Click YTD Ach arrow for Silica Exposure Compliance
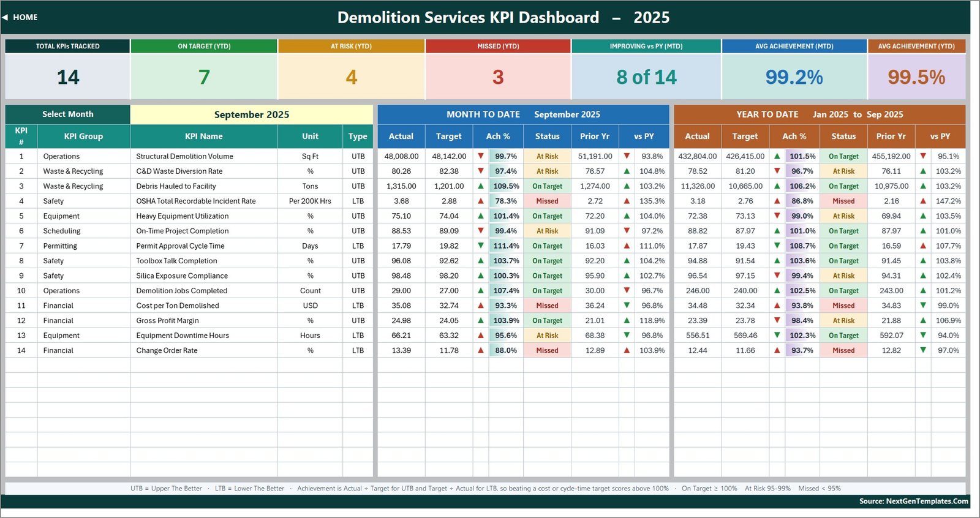This screenshot has height=518, width=980. click(x=777, y=276)
